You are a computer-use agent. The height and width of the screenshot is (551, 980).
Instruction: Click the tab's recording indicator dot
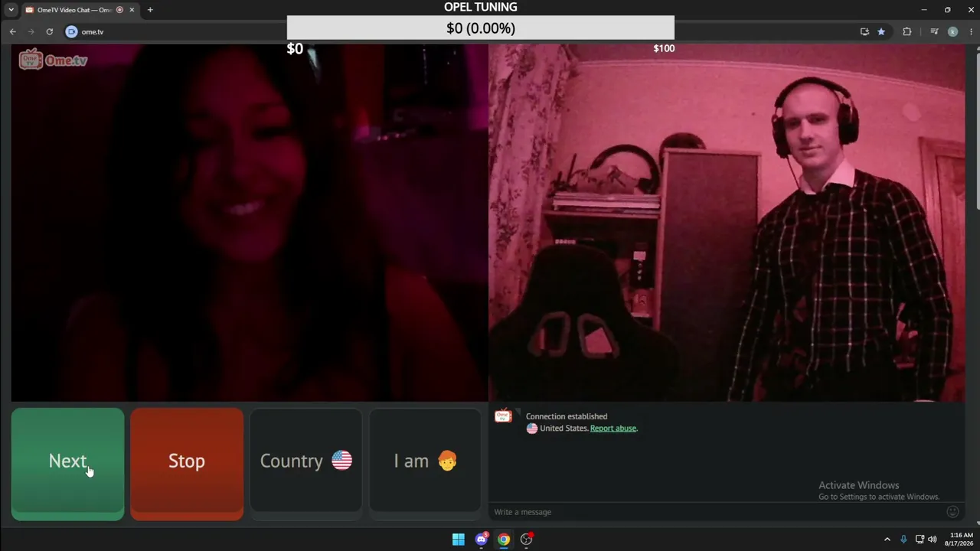(x=119, y=10)
